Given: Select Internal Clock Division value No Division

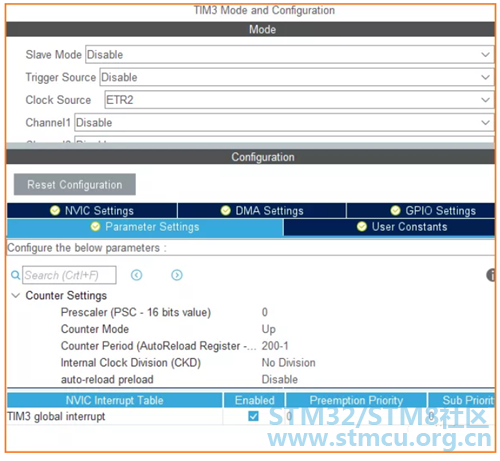Looking at the screenshot, I should (288, 363).
